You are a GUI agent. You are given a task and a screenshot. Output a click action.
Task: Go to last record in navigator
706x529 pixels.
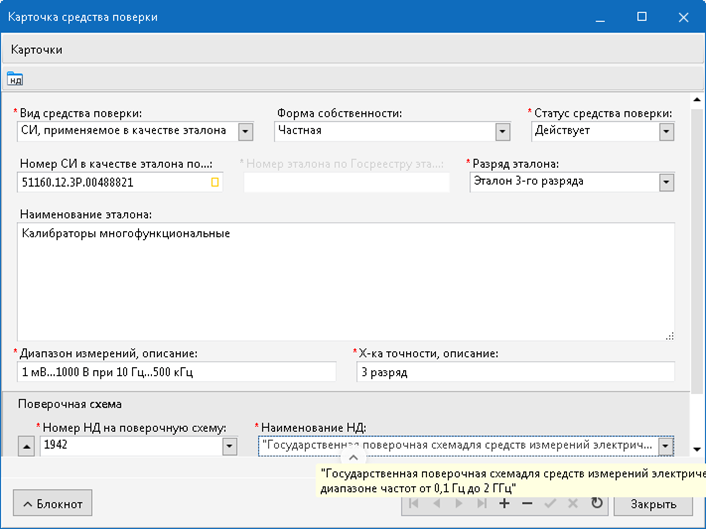pos(482,503)
